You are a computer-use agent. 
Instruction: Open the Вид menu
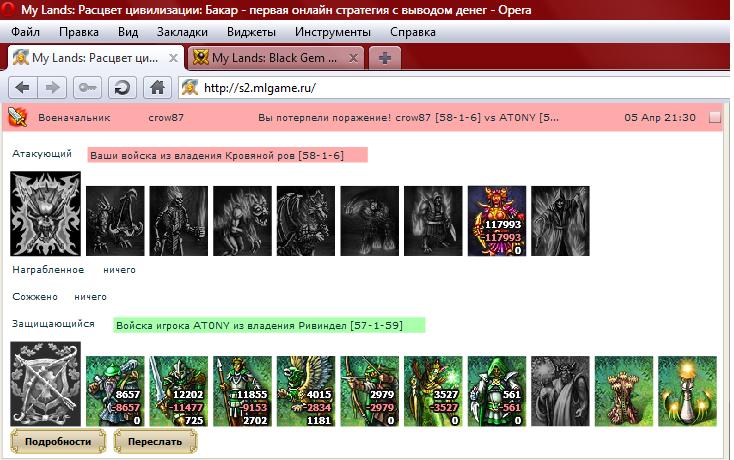(128, 32)
